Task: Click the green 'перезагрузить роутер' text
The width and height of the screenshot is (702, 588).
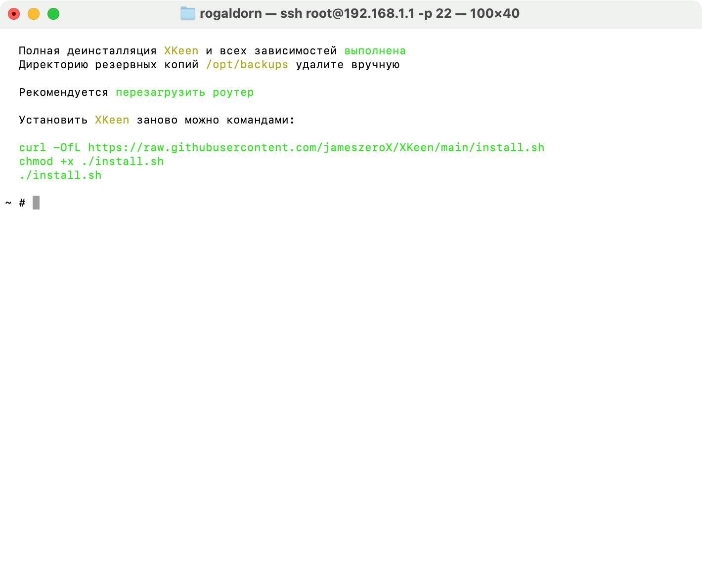Action: pyautogui.click(x=184, y=92)
